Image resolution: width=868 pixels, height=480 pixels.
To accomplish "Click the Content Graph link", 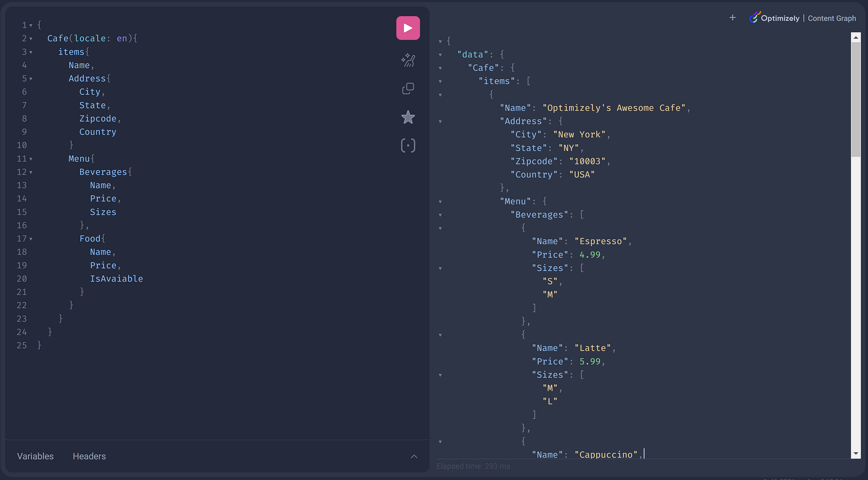I will coord(832,18).
